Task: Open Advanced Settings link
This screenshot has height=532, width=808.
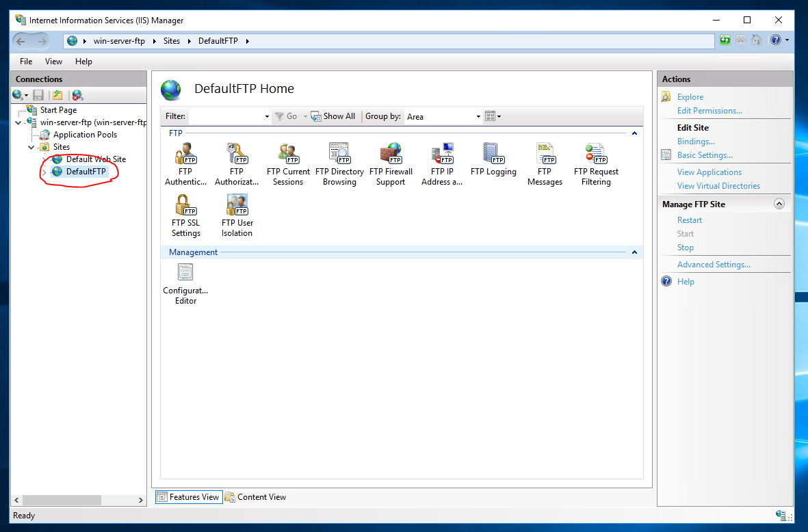Action: point(714,265)
